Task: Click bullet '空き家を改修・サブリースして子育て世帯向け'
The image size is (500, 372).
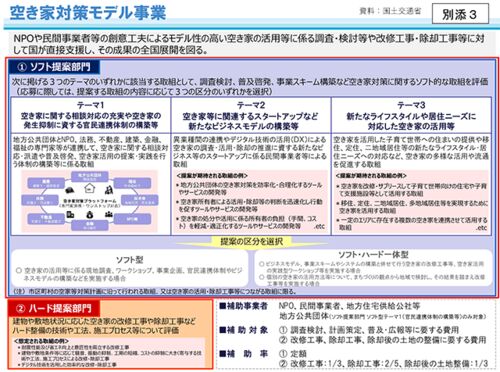Action: tap(412, 190)
